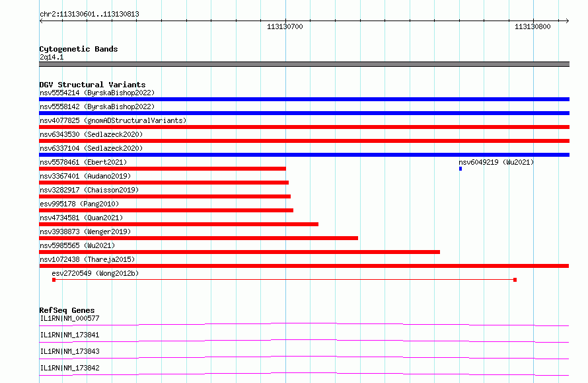Image resolution: width=588 pixels, height=383 pixels.
Task: Click the 113130700 ruler position label
Action: [285, 26]
